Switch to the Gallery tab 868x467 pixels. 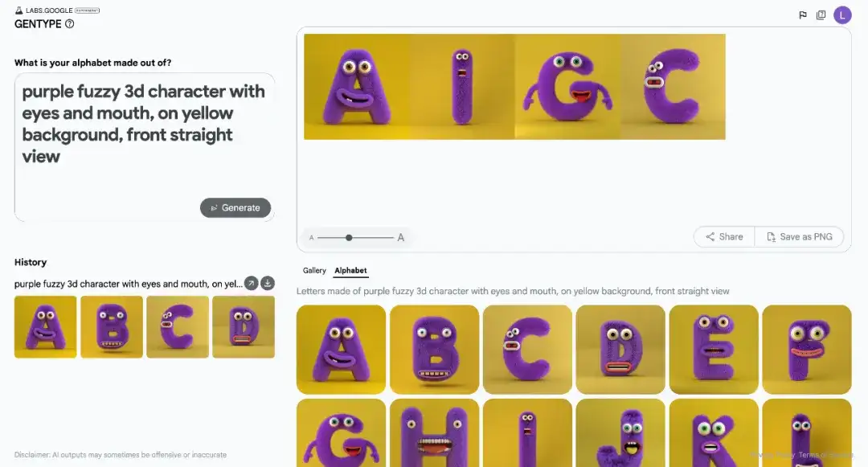click(314, 270)
